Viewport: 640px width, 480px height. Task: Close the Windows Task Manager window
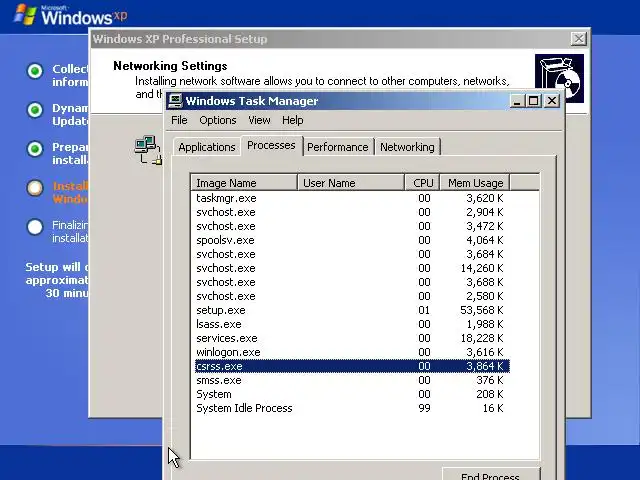point(551,101)
